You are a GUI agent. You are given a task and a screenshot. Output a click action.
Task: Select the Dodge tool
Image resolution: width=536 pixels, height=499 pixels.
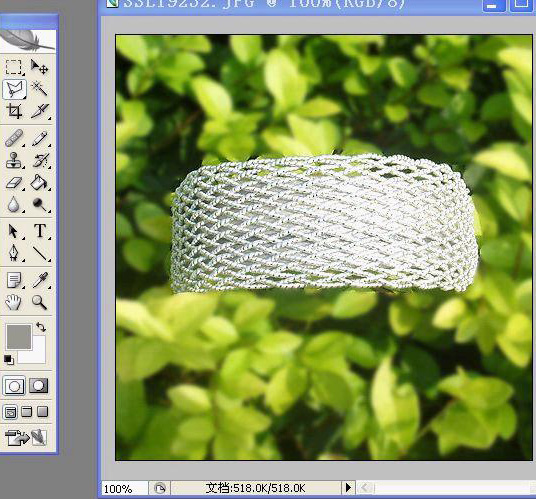[x=40, y=204]
